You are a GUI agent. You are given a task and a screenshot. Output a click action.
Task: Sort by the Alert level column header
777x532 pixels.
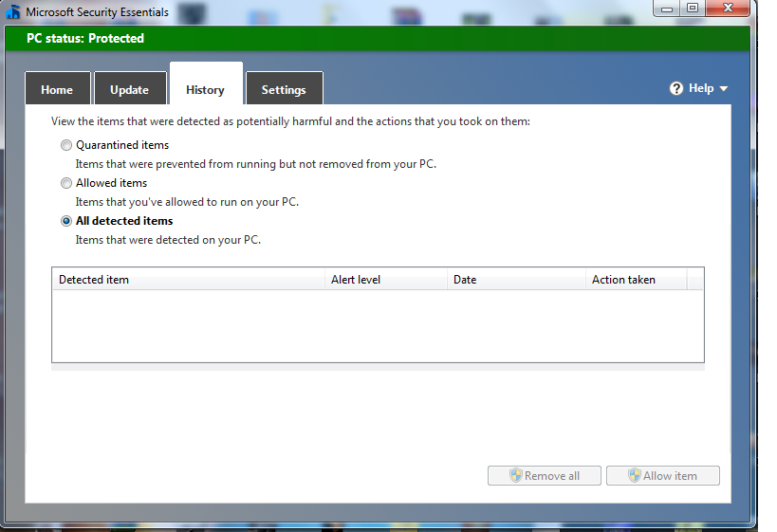pyautogui.click(x=385, y=280)
